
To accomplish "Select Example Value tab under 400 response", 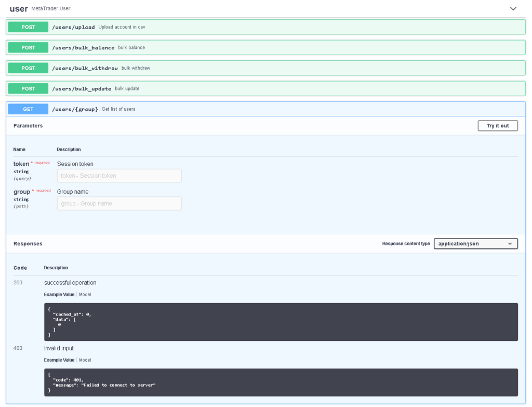I will point(59,360).
